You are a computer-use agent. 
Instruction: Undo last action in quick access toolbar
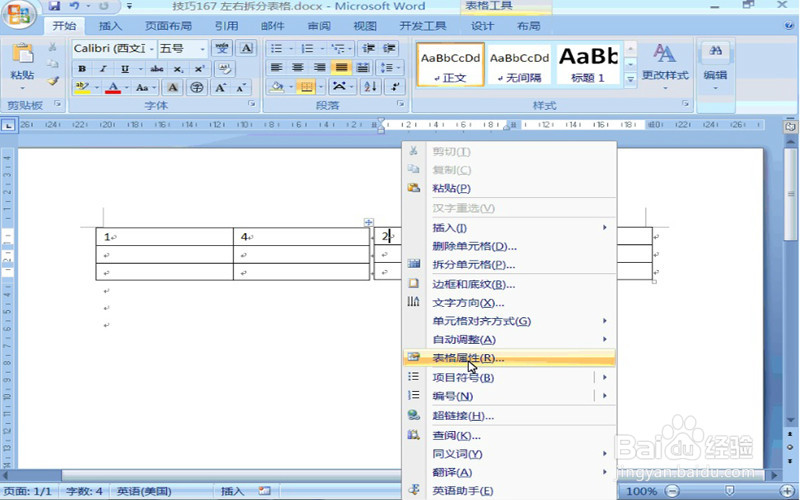[75, 6]
